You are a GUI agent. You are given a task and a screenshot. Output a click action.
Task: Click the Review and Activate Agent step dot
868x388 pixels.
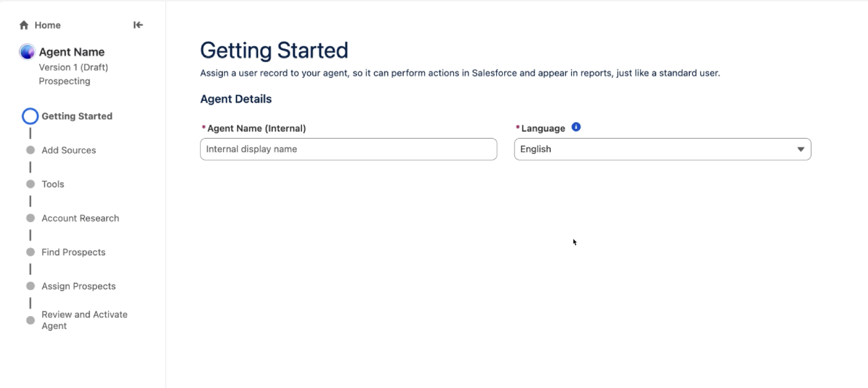(x=31, y=320)
